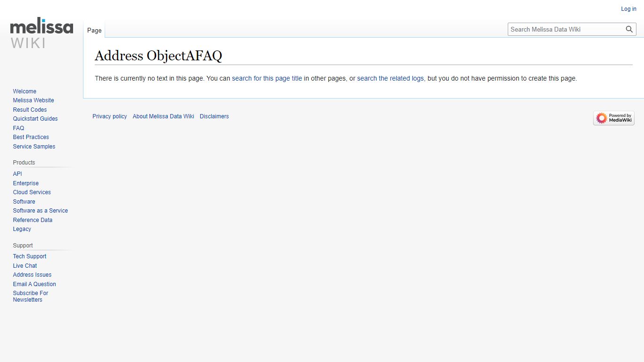Screen dimensions: 644x362
Task: Click Subscribe For Newsletters link
Action: click(31, 296)
